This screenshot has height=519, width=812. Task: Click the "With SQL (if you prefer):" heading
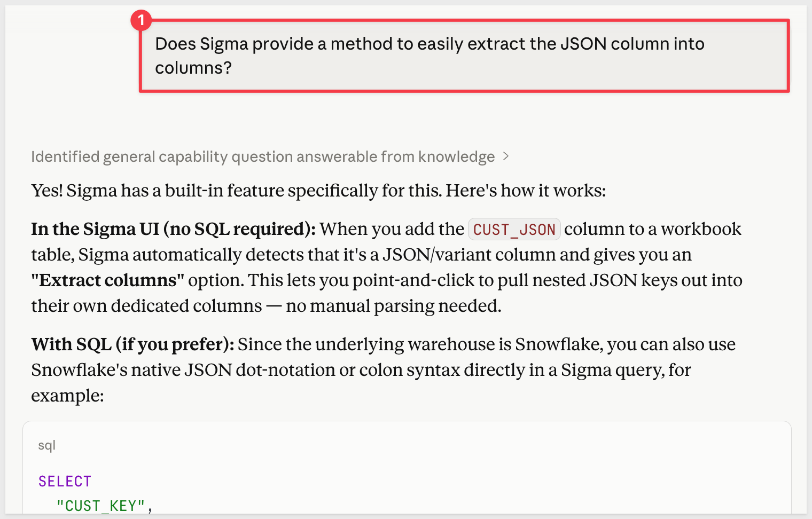point(132,344)
